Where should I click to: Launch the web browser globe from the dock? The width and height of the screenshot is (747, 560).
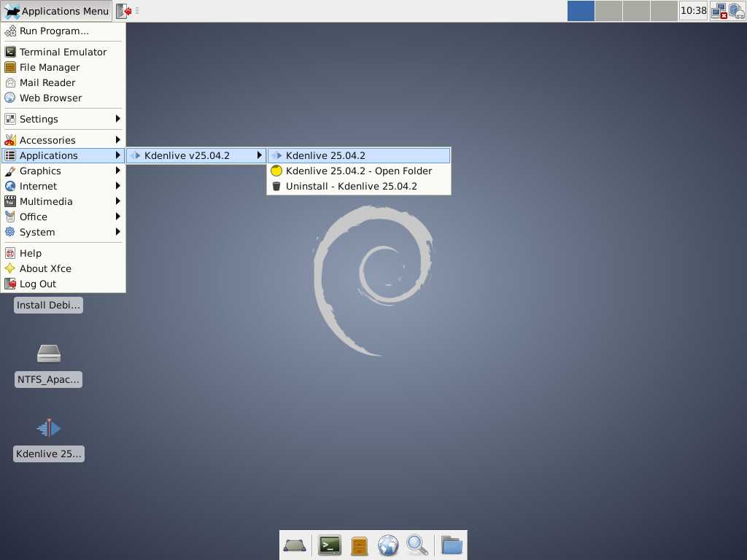pyautogui.click(x=388, y=545)
